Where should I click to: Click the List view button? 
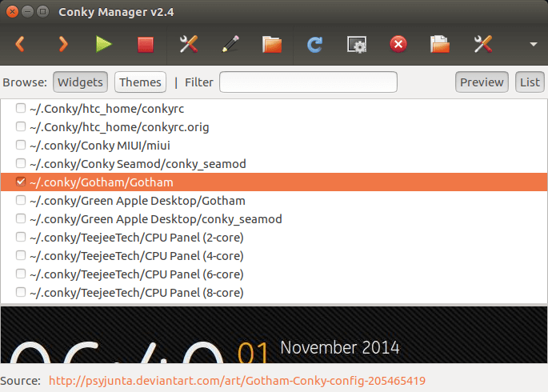(530, 82)
